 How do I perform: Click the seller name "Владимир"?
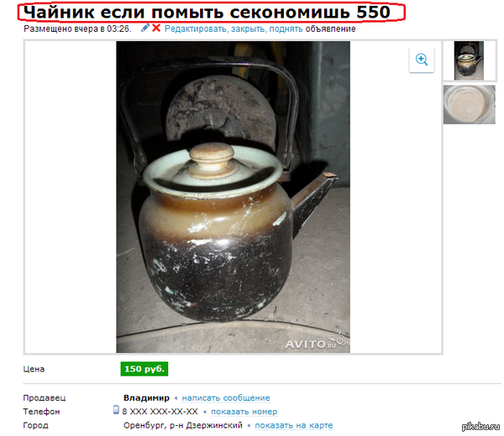tap(146, 398)
